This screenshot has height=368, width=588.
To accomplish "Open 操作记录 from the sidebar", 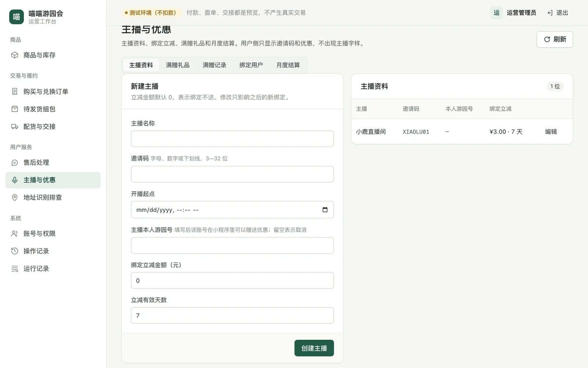I will pyautogui.click(x=53, y=251).
